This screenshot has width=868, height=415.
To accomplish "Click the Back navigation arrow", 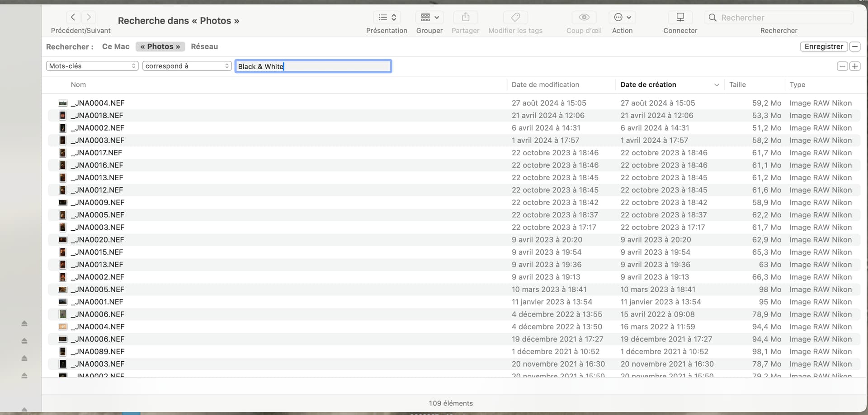I will (x=73, y=17).
